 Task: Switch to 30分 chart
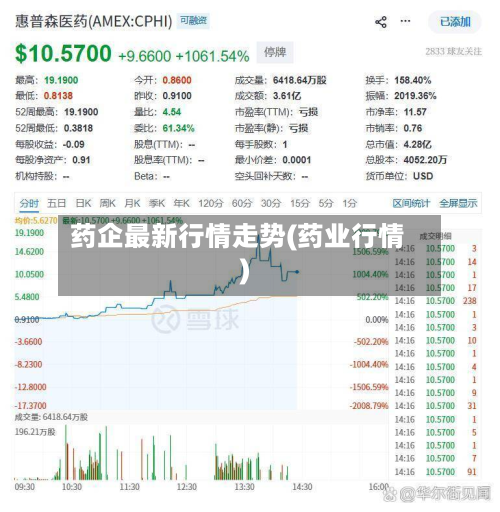271,203
